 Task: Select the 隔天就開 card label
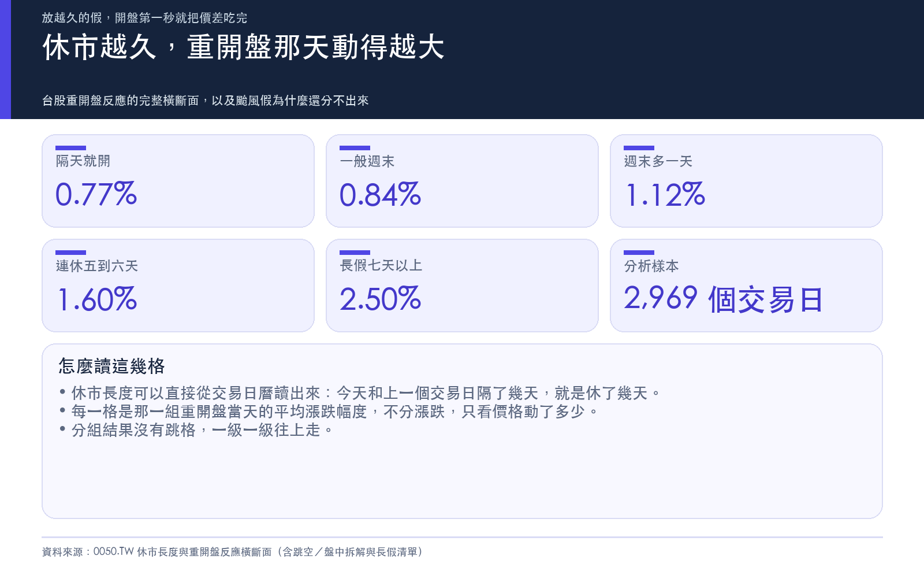point(83,161)
